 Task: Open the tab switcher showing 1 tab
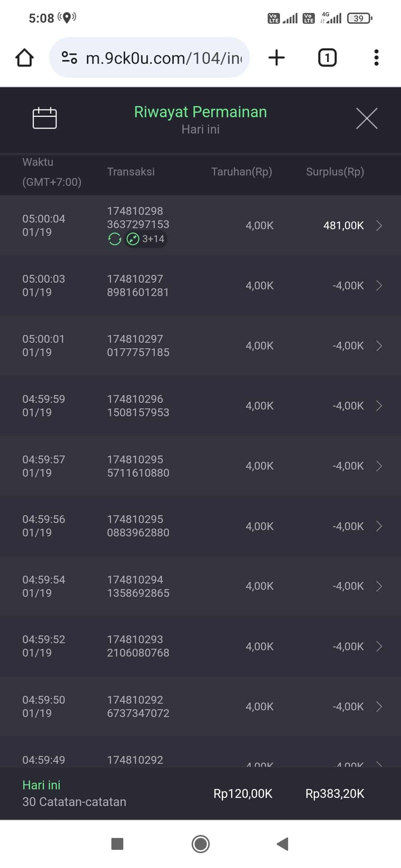pyautogui.click(x=327, y=58)
